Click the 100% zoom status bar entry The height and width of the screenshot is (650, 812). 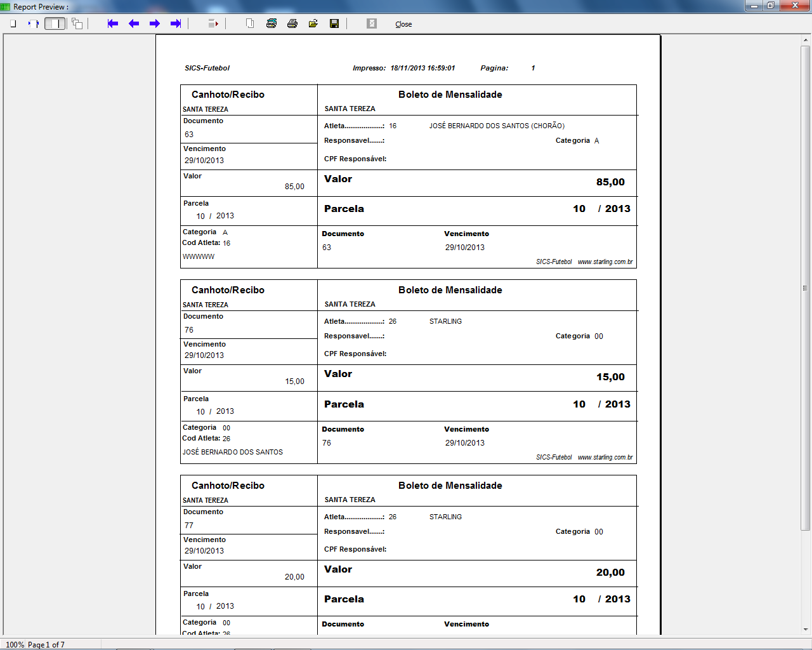(x=15, y=645)
